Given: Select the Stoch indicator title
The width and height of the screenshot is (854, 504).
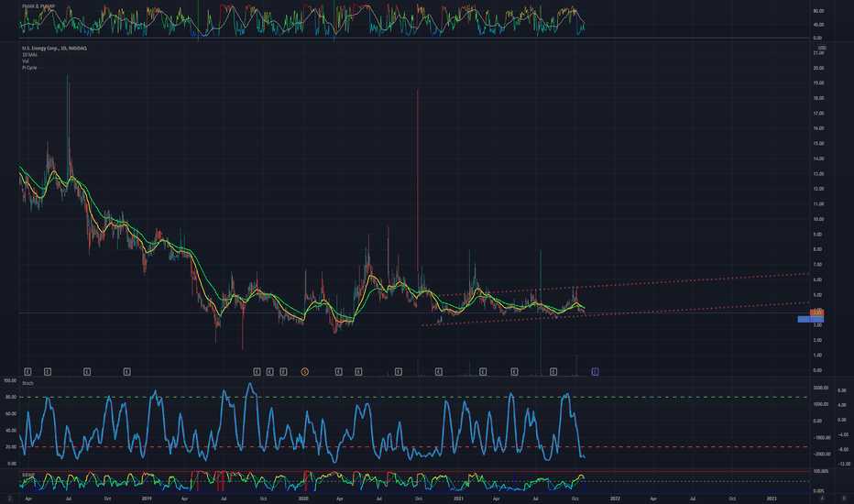Looking at the screenshot, I should coord(27,383).
